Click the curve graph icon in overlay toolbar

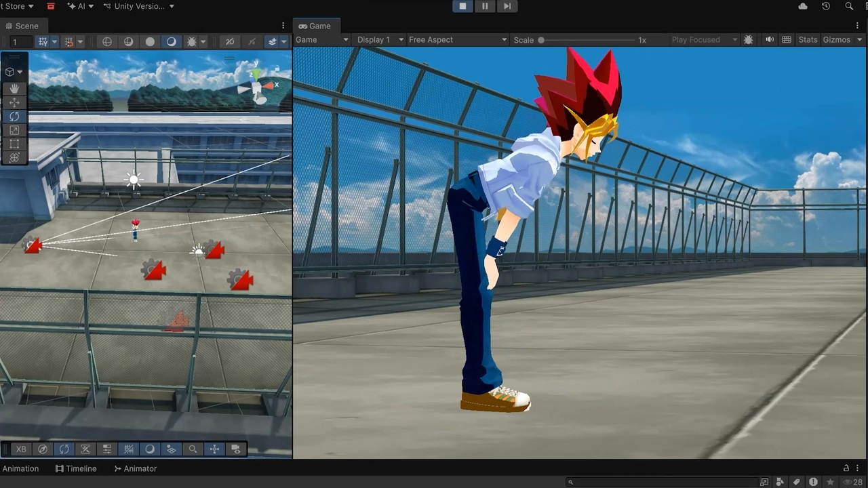(85, 449)
